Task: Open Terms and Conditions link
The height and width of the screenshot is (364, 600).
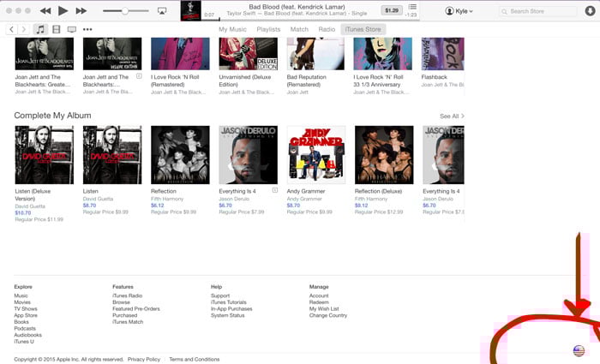Action: point(195,360)
